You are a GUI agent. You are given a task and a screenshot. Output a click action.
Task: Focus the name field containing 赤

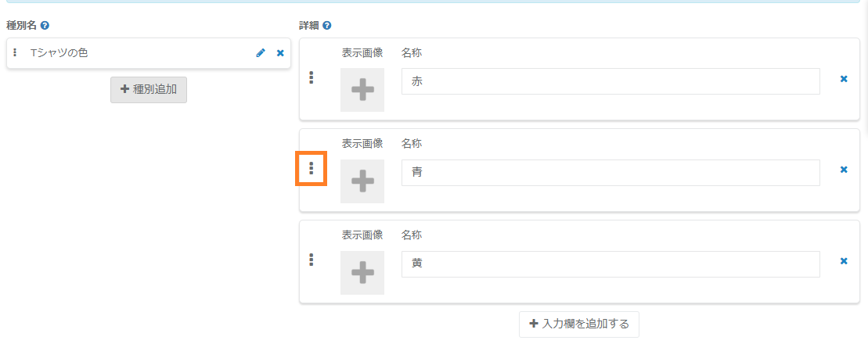pyautogui.click(x=610, y=81)
